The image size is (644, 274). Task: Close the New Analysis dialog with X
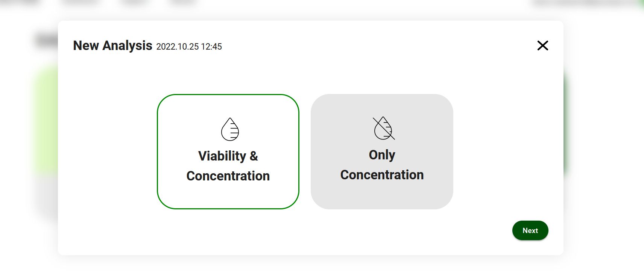click(x=542, y=45)
